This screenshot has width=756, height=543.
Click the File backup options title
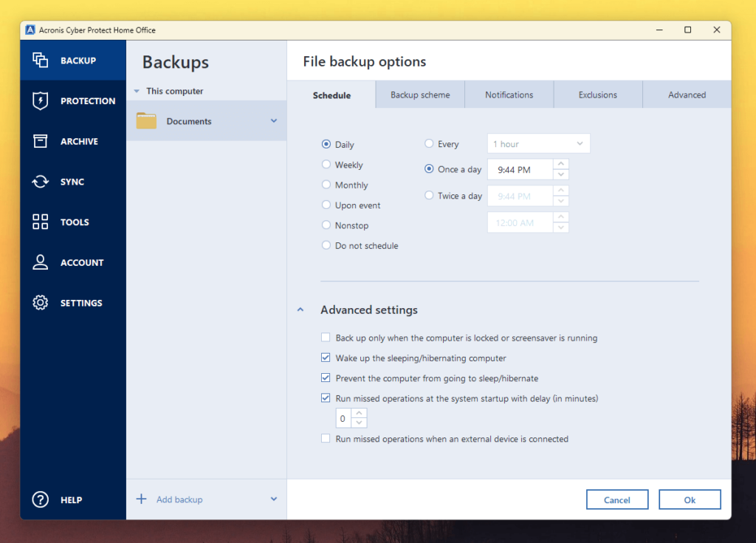pyautogui.click(x=365, y=62)
